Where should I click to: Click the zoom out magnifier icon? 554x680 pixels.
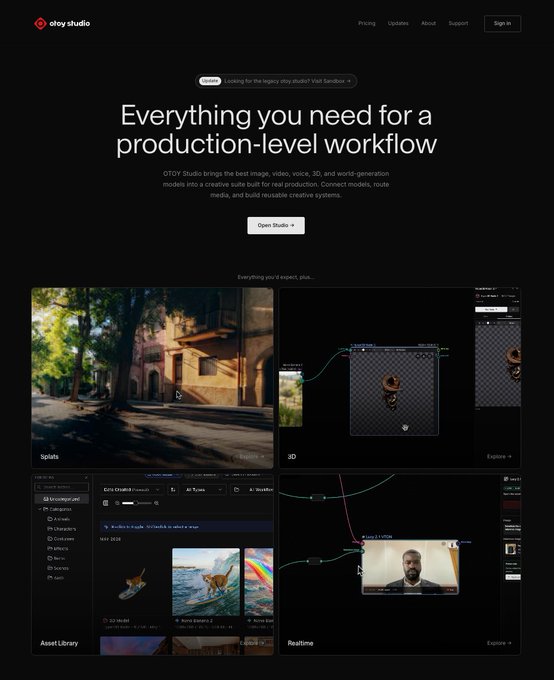[117, 503]
